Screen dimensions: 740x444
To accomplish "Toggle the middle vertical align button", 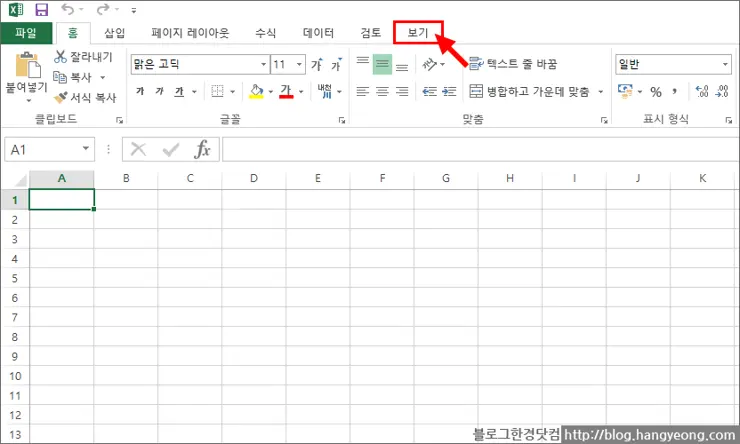I will pos(381,65).
